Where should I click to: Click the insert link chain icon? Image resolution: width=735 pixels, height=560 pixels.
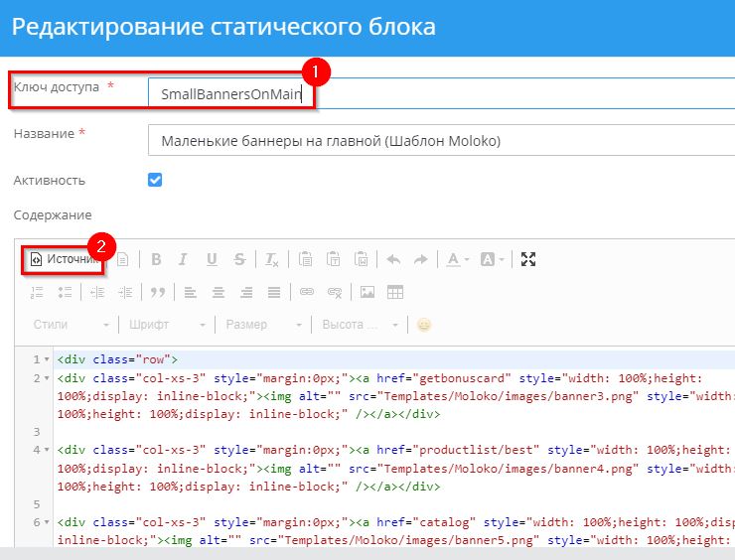307,292
